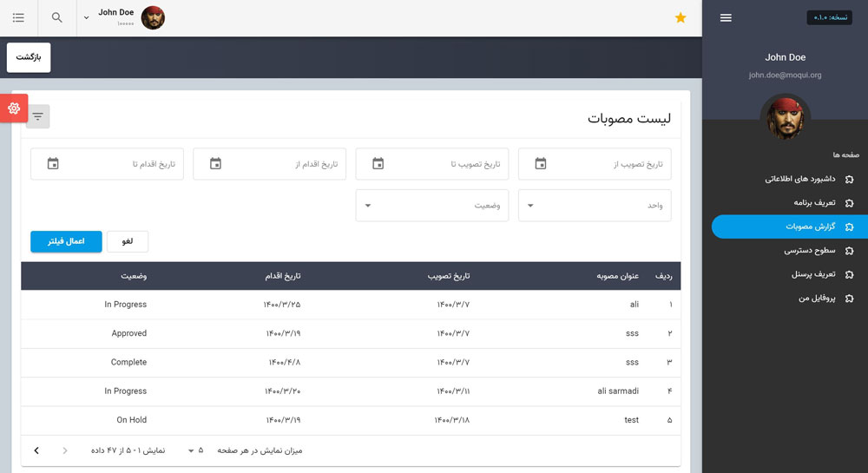Click action date ۱۴۰۰/۳/۲۰

[282, 391]
